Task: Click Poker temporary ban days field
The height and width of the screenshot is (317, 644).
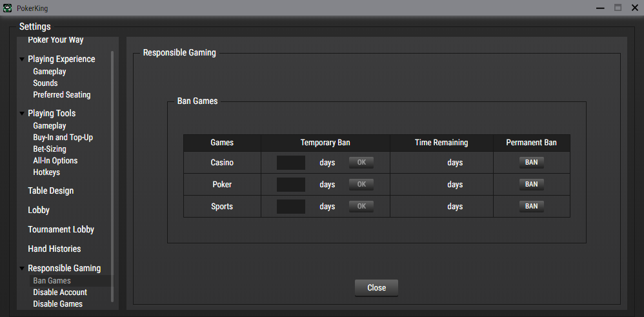Action: coord(291,185)
